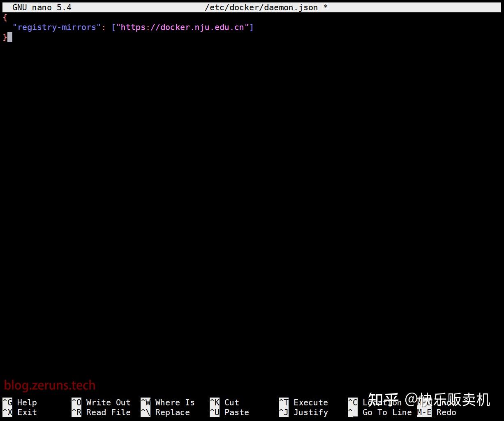The width and height of the screenshot is (504, 421).
Task: Click the ^G key shortcut indicator
Action: (x=6, y=402)
